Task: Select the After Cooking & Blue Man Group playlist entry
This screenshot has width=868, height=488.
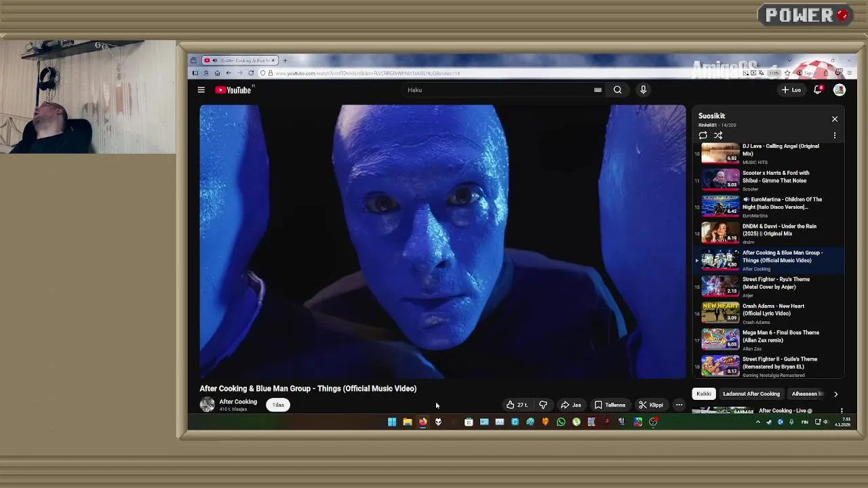Action: click(769, 260)
